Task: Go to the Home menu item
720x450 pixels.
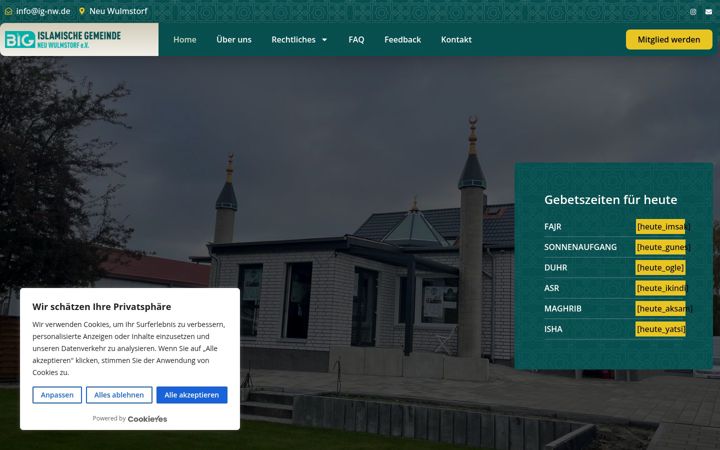Action: [x=185, y=39]
